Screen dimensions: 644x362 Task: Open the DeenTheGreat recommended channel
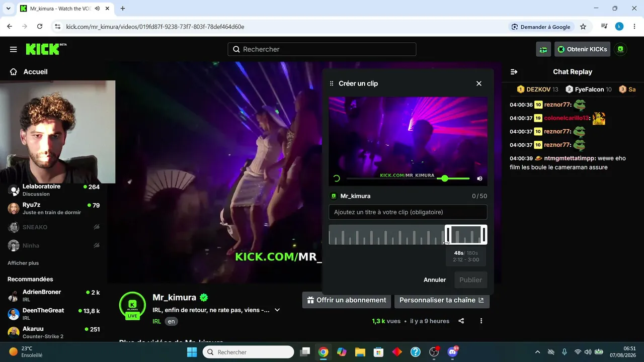(54, 314)
